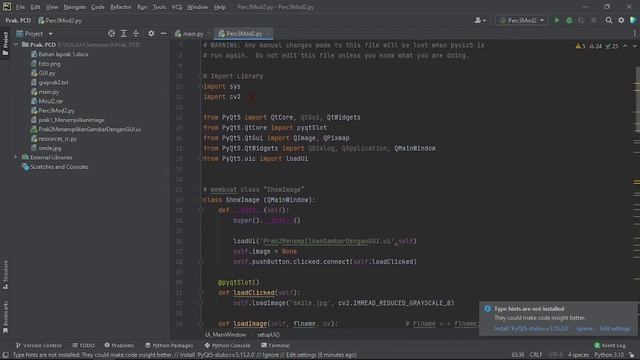Open the Perc3Mod2 run configuration dropdown

(x=522, y=20)
